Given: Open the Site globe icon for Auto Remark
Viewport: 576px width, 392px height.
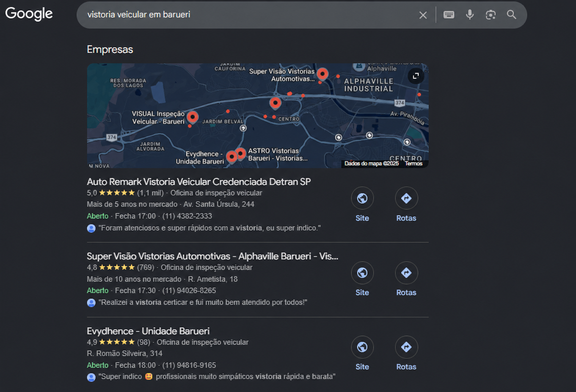Looking at the screenshot, I should pos(362,198).
